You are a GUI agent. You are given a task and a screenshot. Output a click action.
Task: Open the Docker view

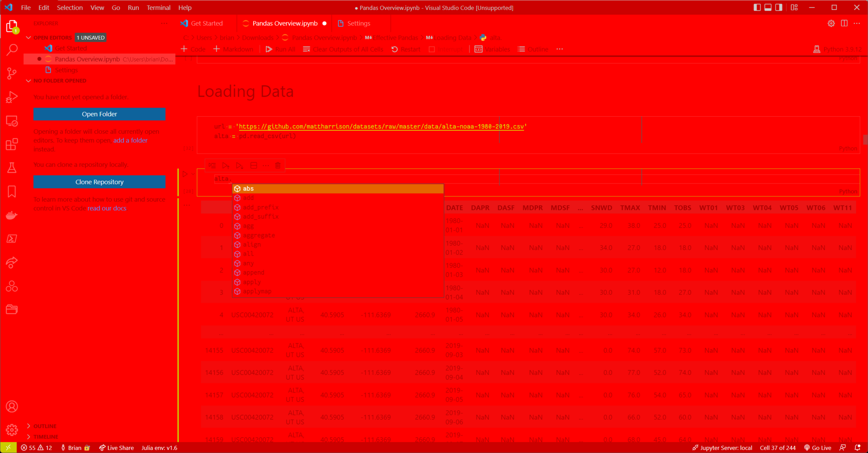[x=12, y=215]
